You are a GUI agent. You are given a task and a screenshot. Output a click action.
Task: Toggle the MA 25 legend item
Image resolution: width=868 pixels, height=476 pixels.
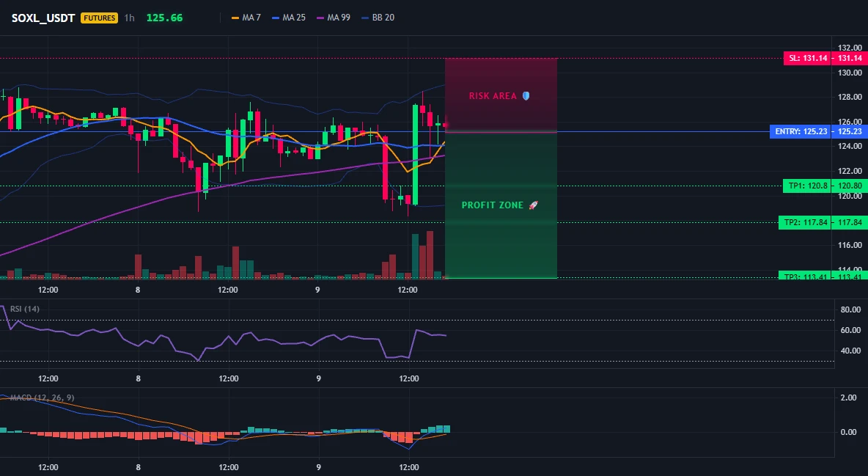(x=289, y=18)
